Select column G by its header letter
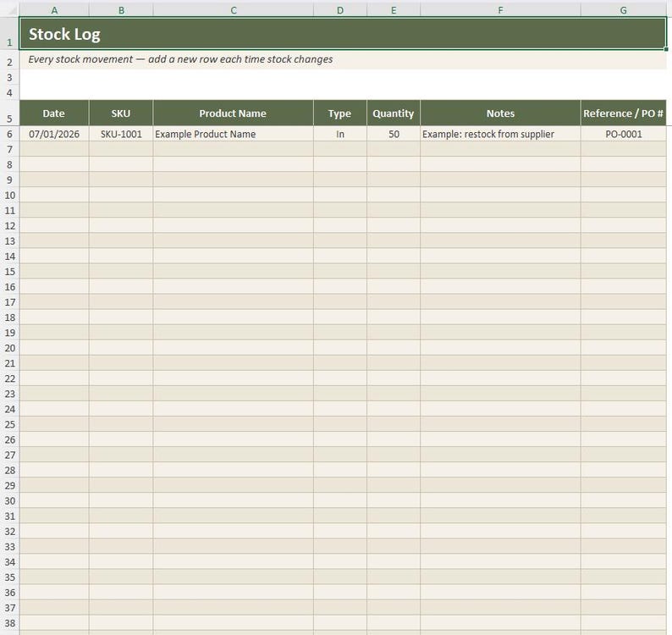 click(623, 10)
